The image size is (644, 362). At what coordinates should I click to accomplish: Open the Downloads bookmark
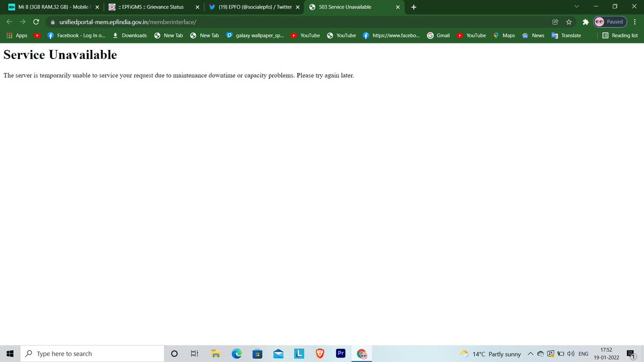point(129,35)
